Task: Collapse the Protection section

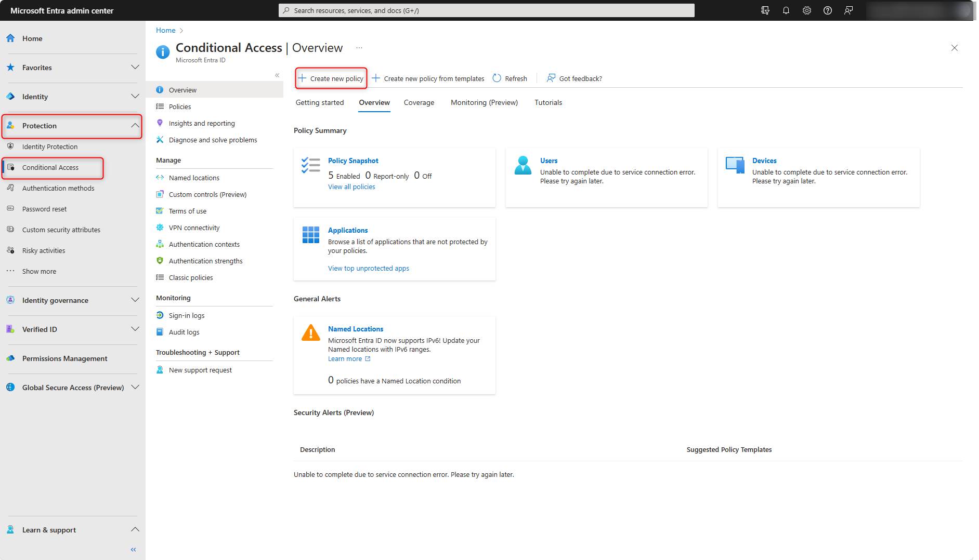Action: pyautogui.click(x=135, y=125)
